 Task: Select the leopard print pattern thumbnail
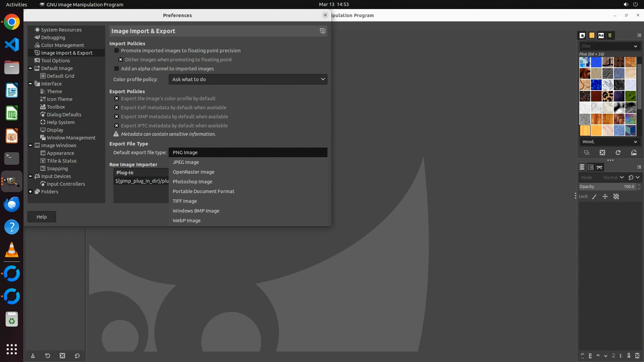(607, 96)
